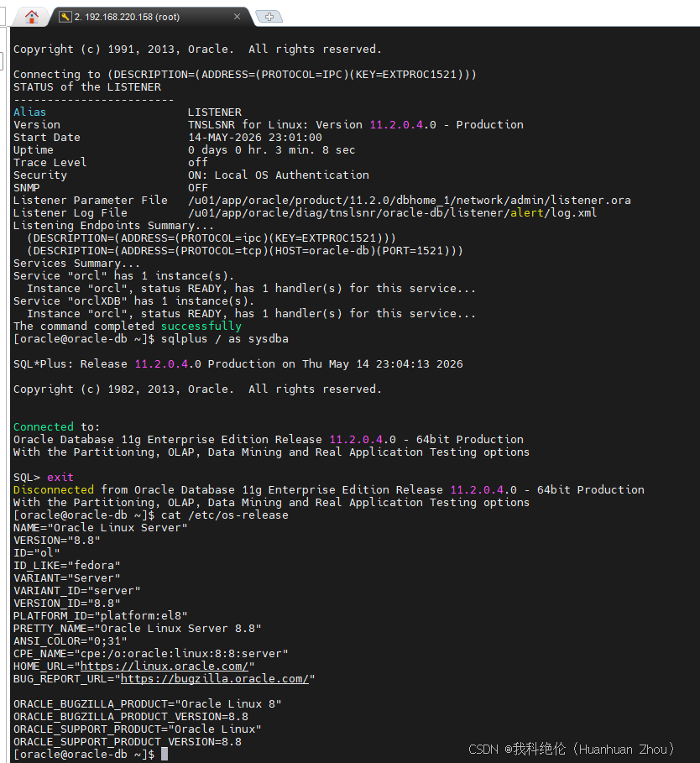Click the green Connected word
This screenshot has height=763, width=700.
tap(44, 426)
